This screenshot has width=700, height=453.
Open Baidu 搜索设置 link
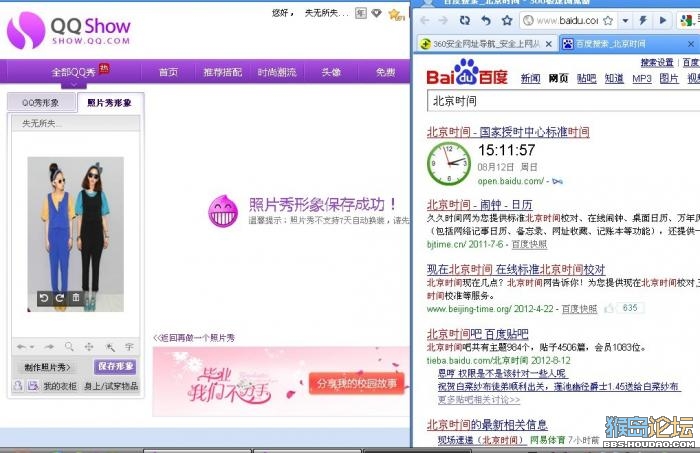[x=657, y=62]
